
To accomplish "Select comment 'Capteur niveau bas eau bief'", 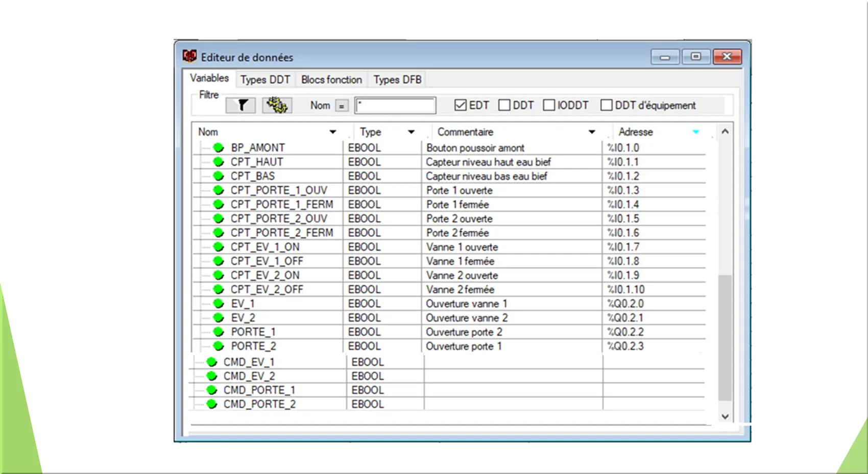I will coord(487,176).
